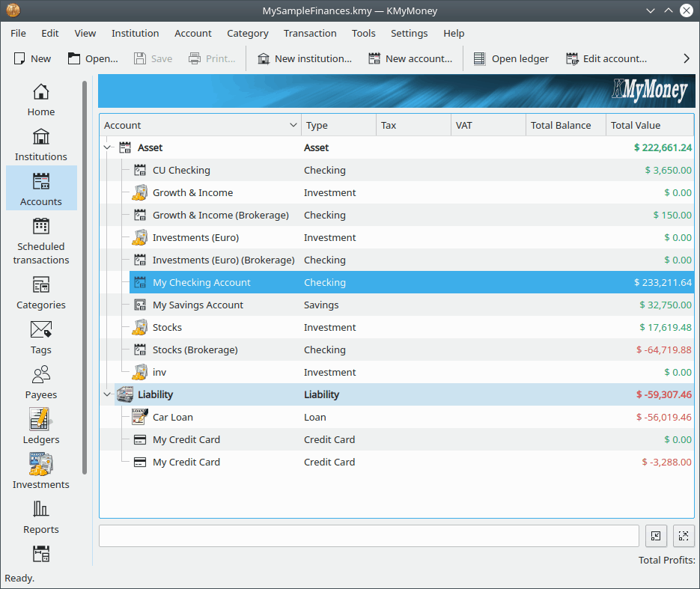Open the Categories view icon
Viewport: 700px width, 589px height.
coord(41,284)
